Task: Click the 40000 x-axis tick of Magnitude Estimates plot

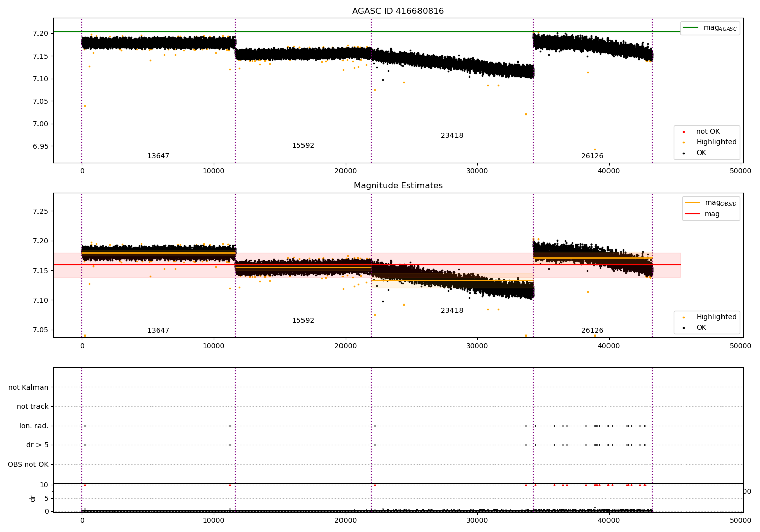Action: (609, 346)
